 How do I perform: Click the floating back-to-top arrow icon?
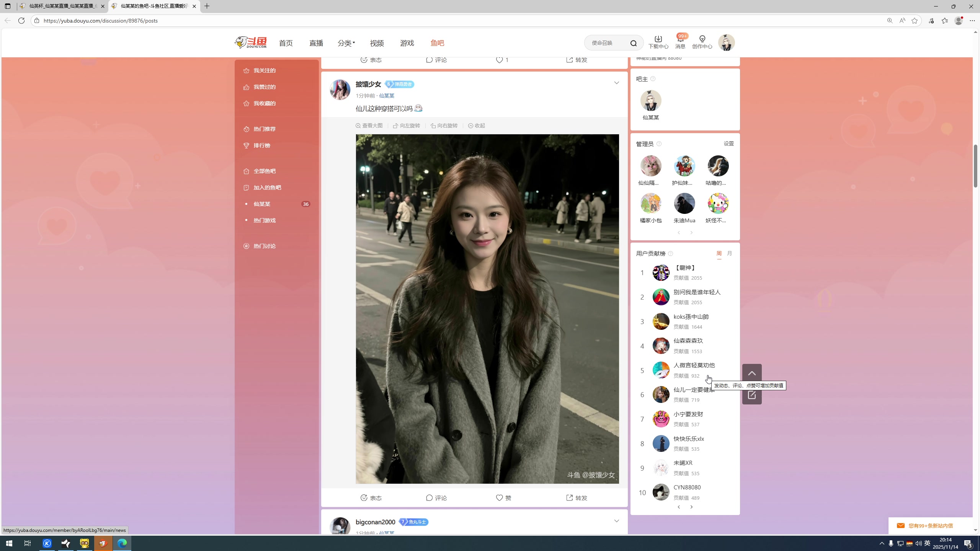pos(751,373)
